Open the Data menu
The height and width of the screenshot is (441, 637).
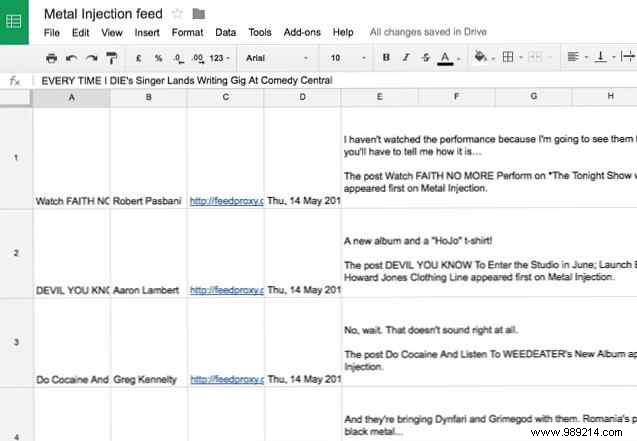[x=225, y=32]
